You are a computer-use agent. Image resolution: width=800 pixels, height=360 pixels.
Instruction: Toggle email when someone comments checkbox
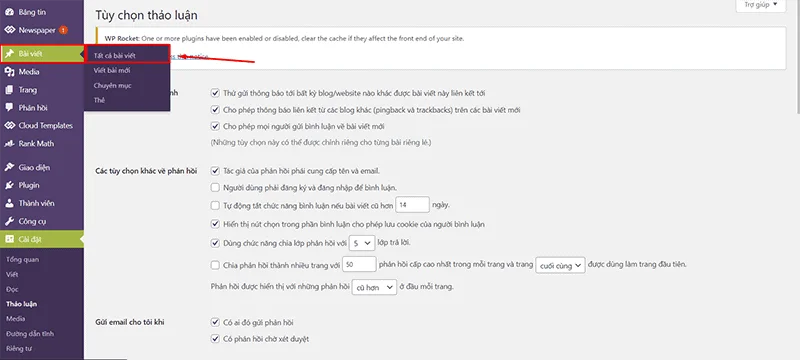coord(215,322)
